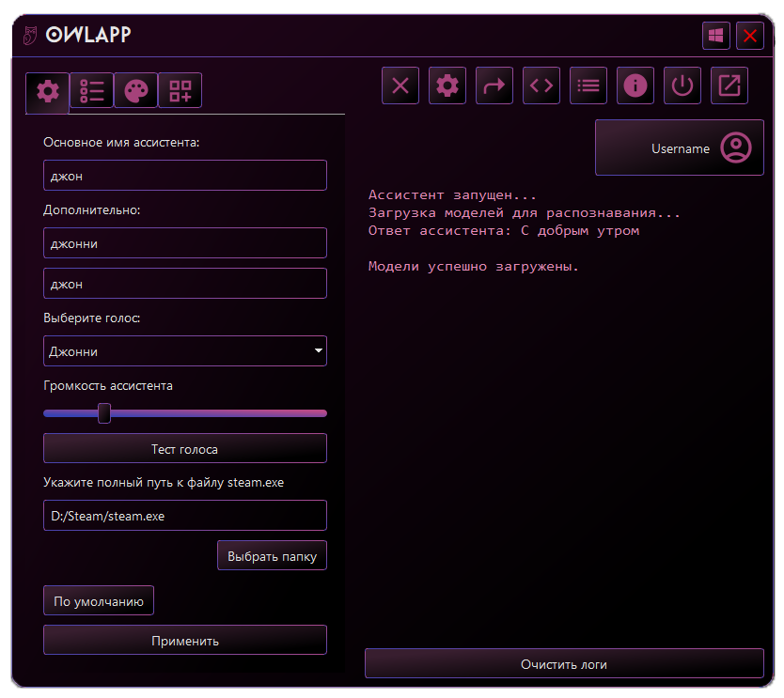
Task: Open settings from the toolbar gear icon
Action: click(x=447, y=86)
